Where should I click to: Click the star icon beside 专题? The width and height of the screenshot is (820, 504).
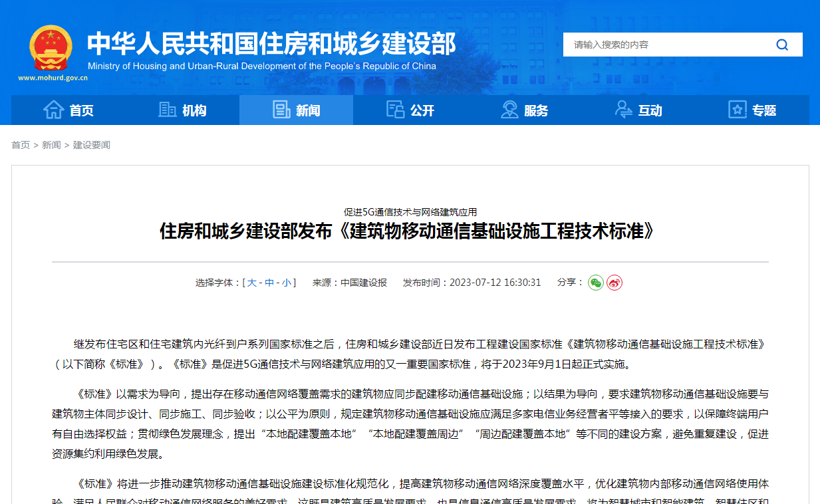pyautogui.click(x=737, y=110)
